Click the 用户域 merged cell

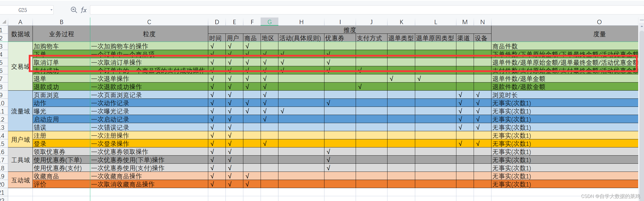point(20,139)
